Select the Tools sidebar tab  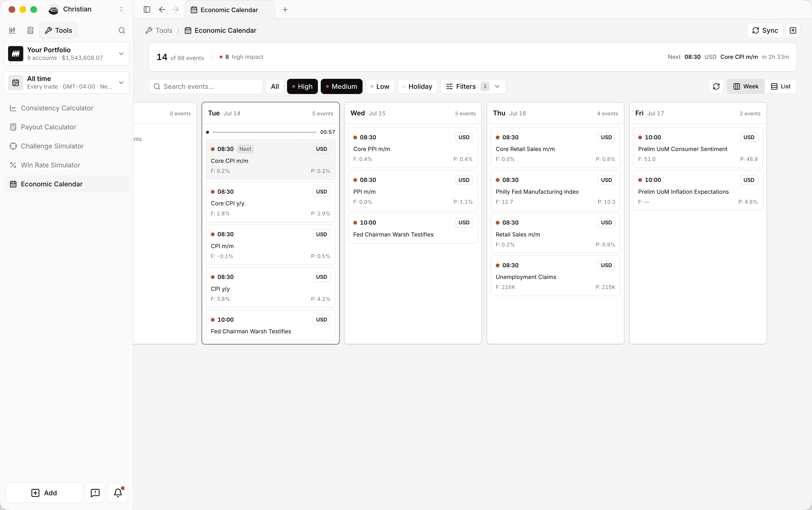pos(58,30)
